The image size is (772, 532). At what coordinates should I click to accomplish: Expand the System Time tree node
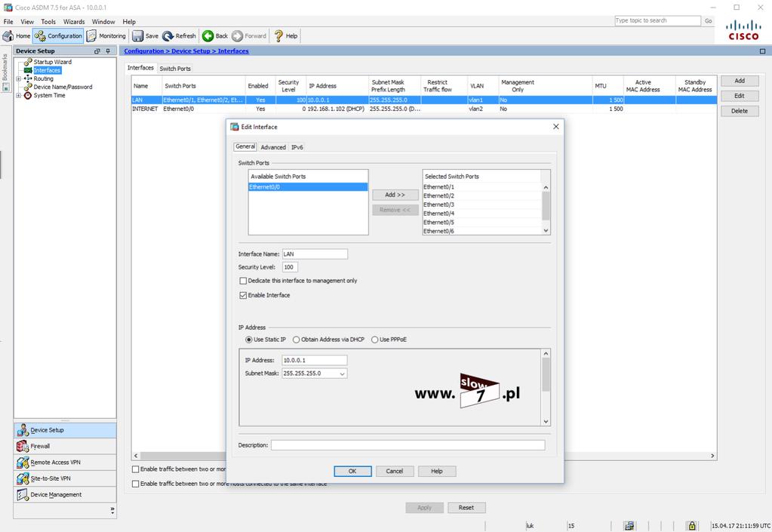[19, 96]
